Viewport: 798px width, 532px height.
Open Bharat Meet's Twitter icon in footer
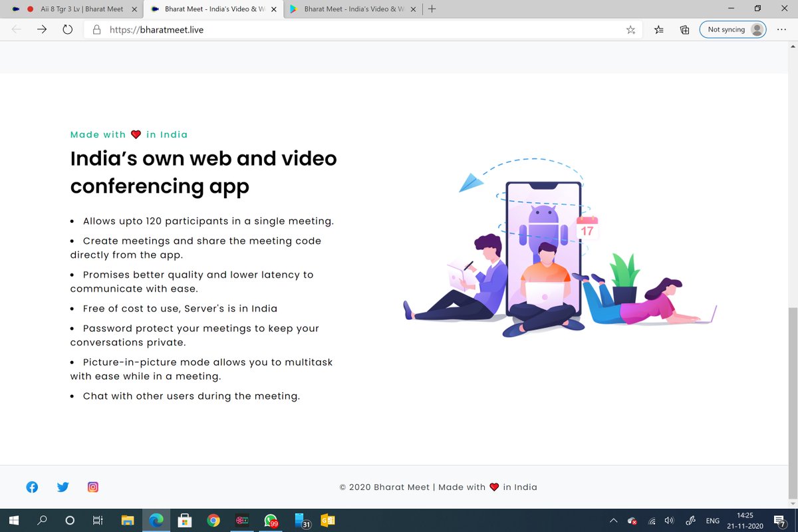(x=63, y=487)
